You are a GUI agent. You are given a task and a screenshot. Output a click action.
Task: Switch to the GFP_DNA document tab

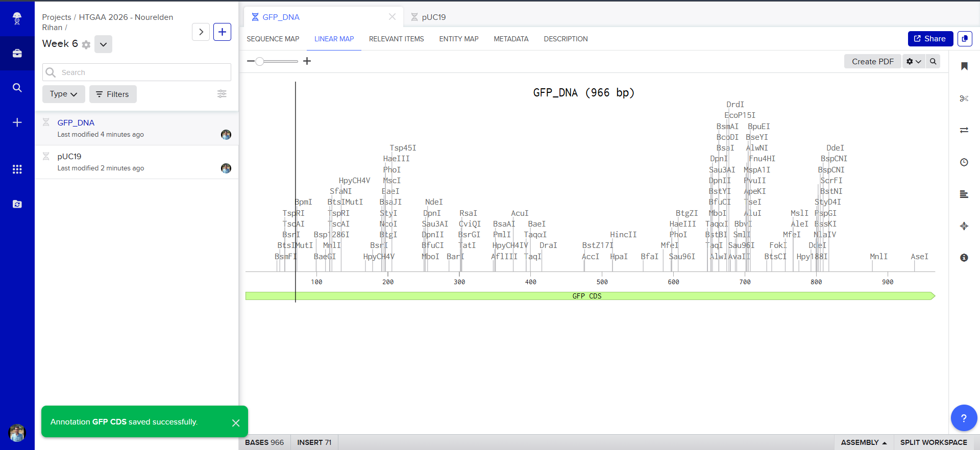click(281, 17)
